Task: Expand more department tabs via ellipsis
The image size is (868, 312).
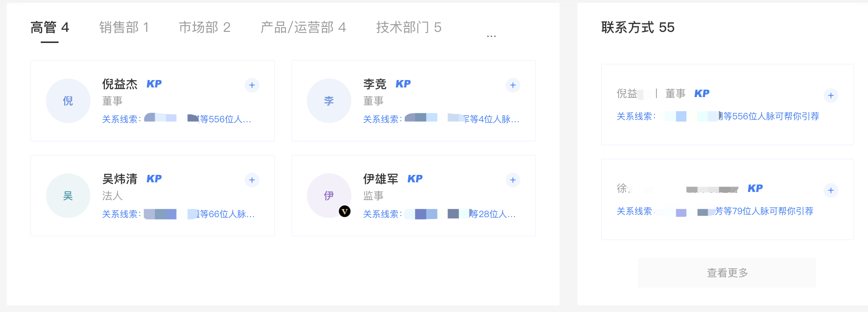Action: pyautogui.click(x=491, y=36)
